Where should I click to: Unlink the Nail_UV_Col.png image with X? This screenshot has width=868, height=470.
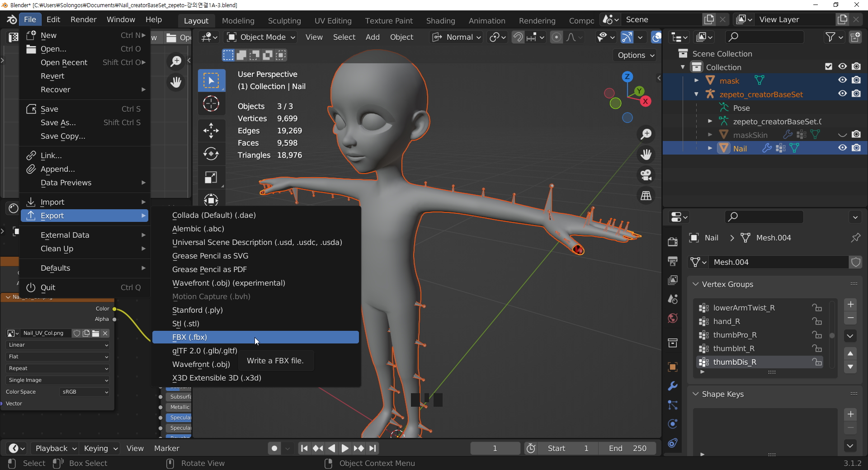[105, 334]
